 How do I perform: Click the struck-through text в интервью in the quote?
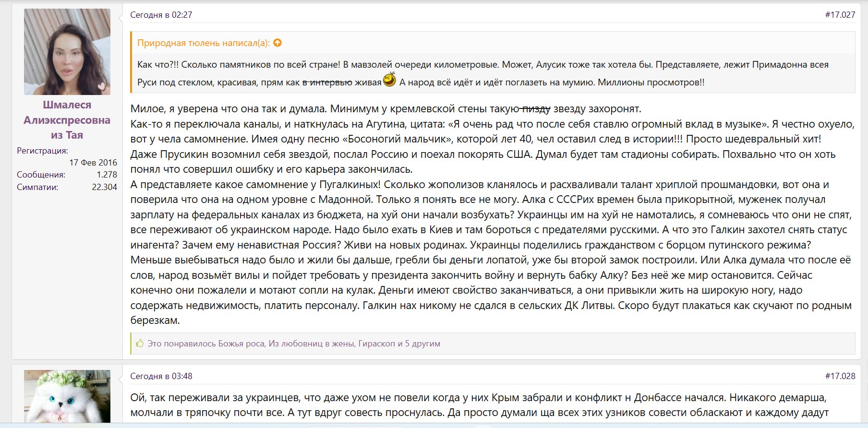click(x=327, y=83)
